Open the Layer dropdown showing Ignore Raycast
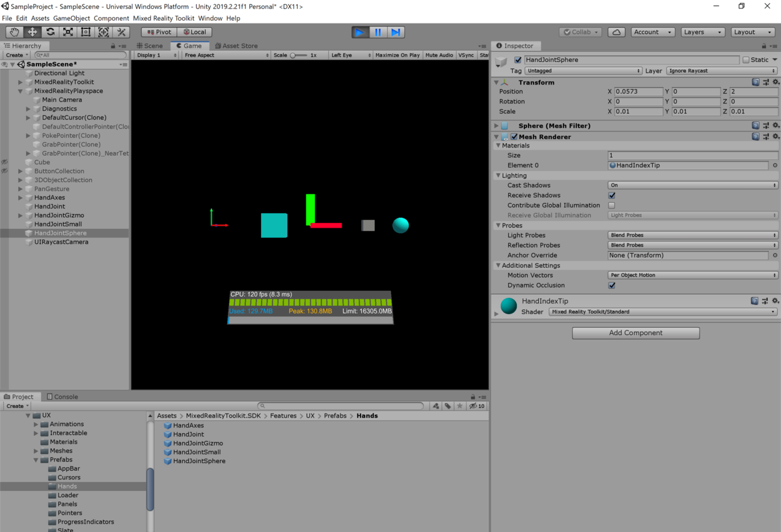Image resolution: width=781 pixels, height=532 pixels. [722, 71]
